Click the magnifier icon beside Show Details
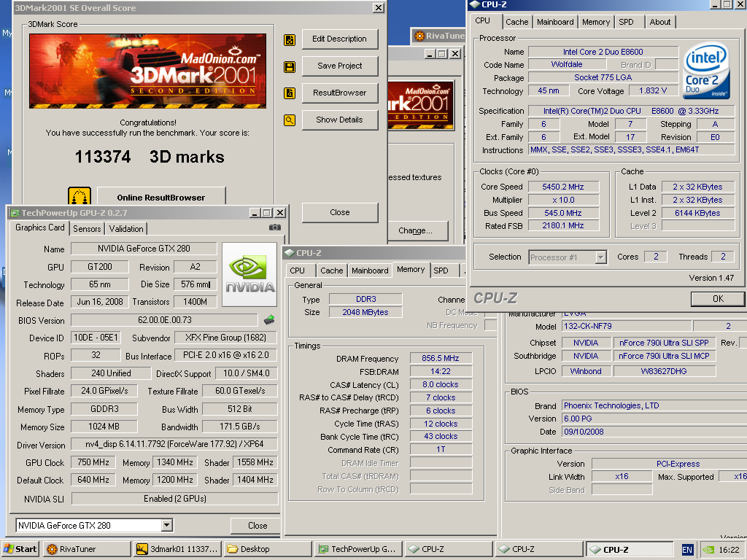This screenshot has width=747, height=560. click(290, 120)
